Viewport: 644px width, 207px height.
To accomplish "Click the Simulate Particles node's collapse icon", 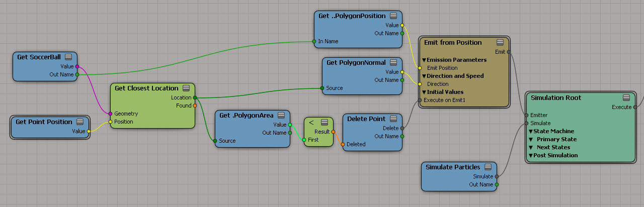I will 488,167.
